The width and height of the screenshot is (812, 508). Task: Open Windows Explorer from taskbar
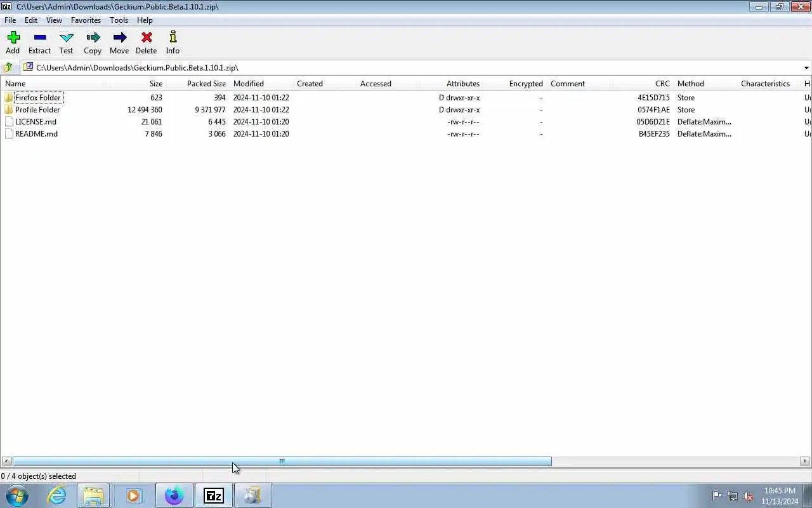point(93,495)
